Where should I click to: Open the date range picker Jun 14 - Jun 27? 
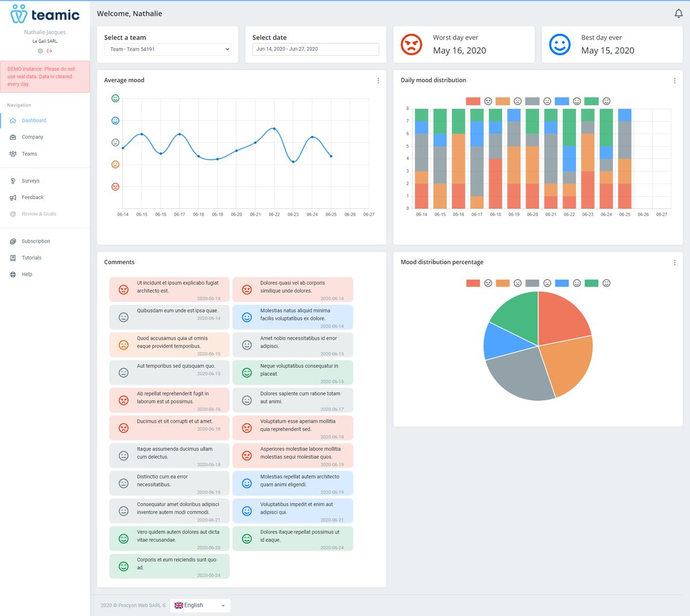coord(315,49)
